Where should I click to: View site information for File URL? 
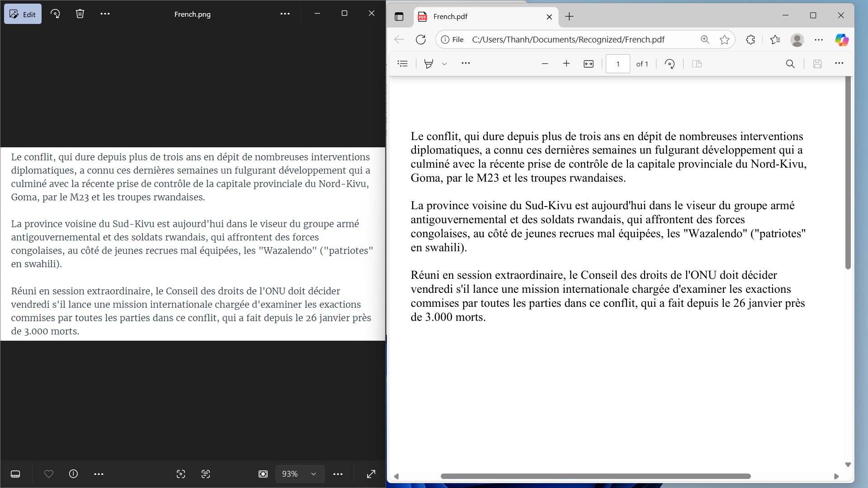point(452,40)
